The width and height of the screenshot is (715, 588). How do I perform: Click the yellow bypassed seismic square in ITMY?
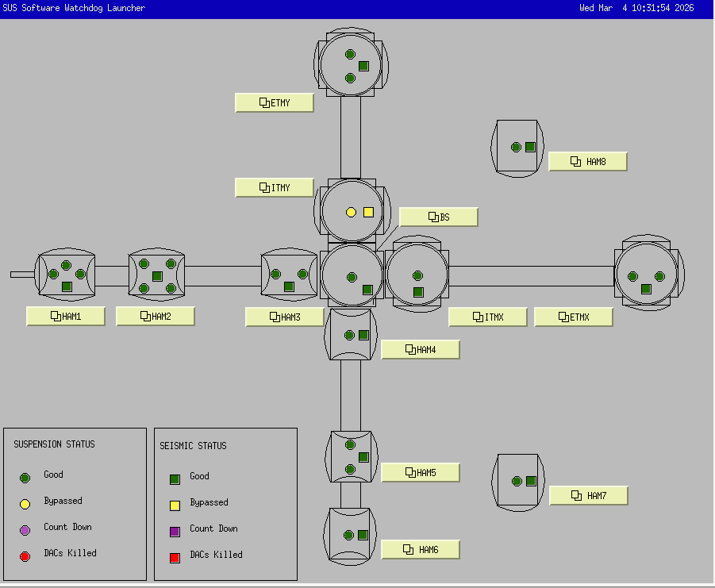point(368,212)
